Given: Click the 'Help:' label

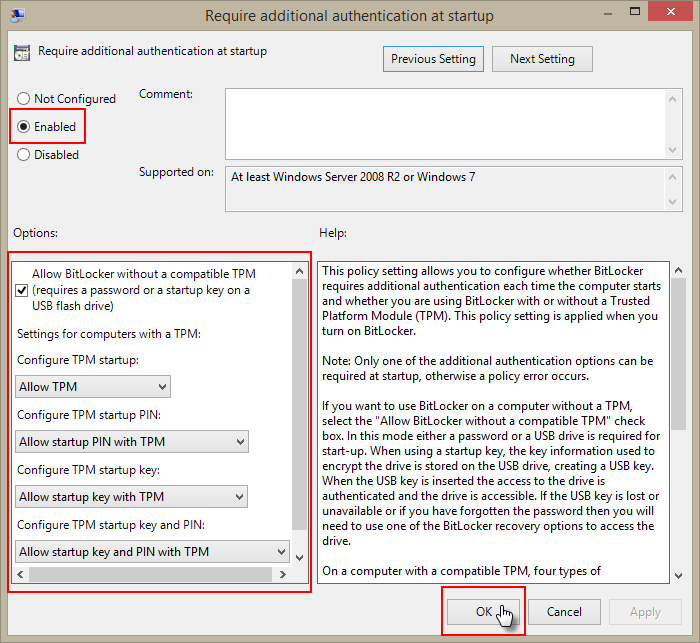Looking at the screenshot, I should 333,233.
